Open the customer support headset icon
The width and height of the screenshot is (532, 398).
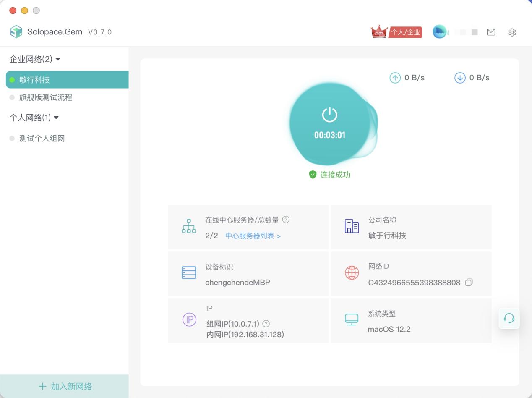509,318
